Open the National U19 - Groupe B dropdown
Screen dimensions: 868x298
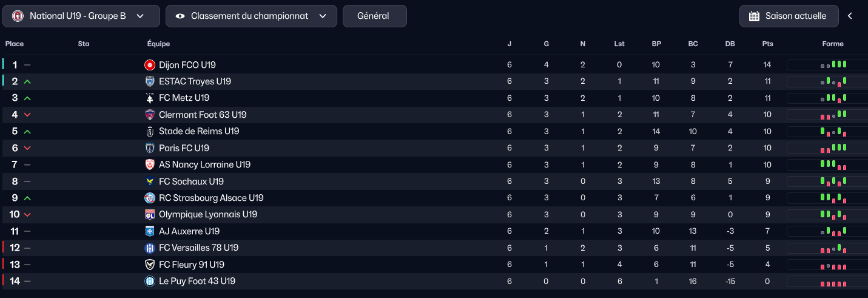pos(81,16)
